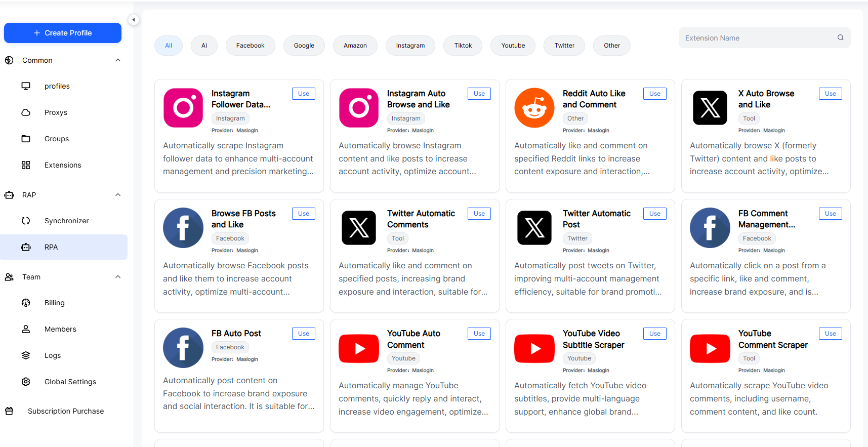Collapse the Common section chevron

click(118, 60)
